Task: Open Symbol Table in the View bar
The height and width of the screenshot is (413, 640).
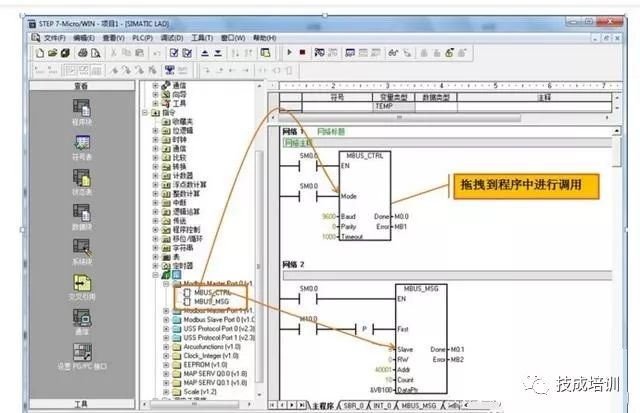Action: 82,148
